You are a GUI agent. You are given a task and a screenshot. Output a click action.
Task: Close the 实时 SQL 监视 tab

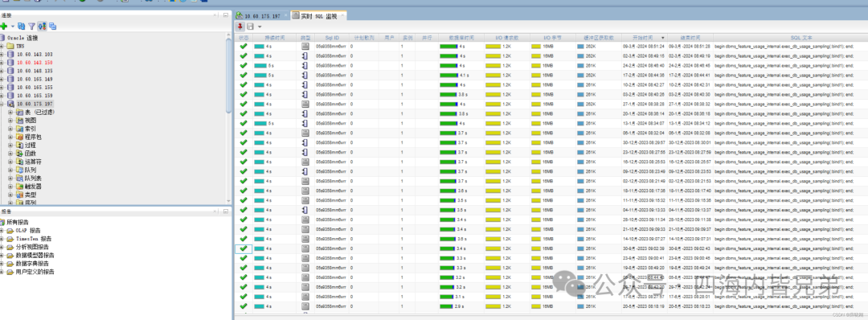(342, 15)
